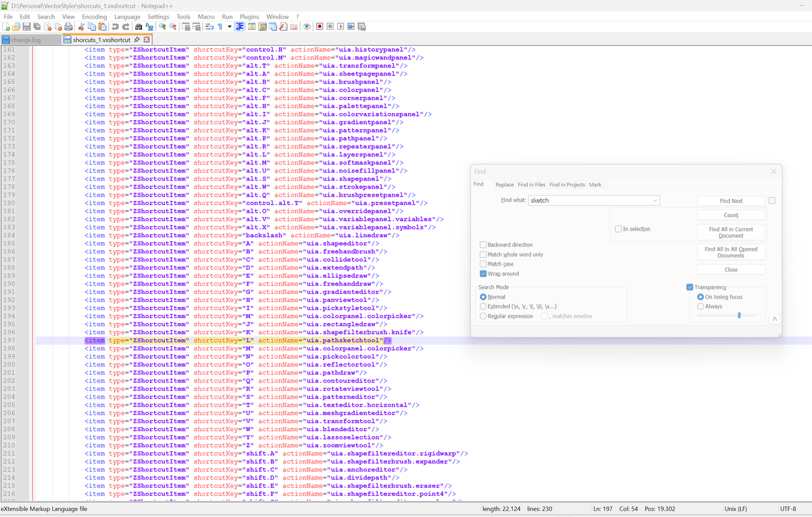Adjust the transparency slider handle
The height and width of the screenshot is (517, 812).
(x=739, y=315)
